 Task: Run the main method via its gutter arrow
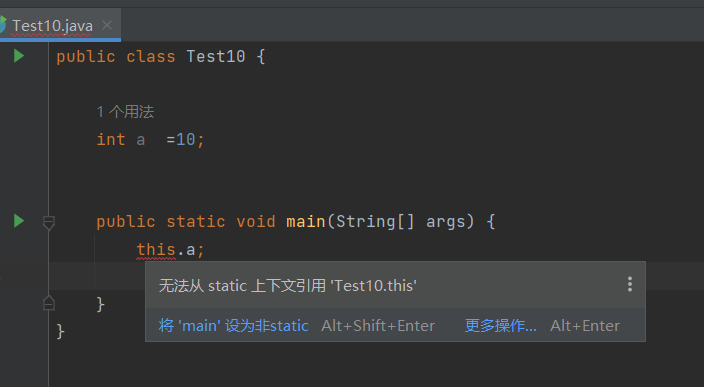click(19, 221)
